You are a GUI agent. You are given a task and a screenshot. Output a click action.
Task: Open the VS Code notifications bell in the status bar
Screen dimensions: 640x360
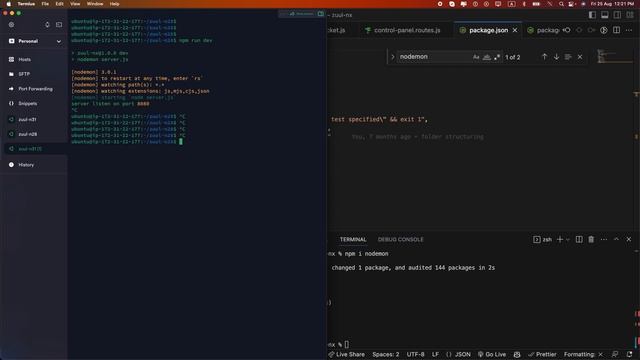click(629, 354)
